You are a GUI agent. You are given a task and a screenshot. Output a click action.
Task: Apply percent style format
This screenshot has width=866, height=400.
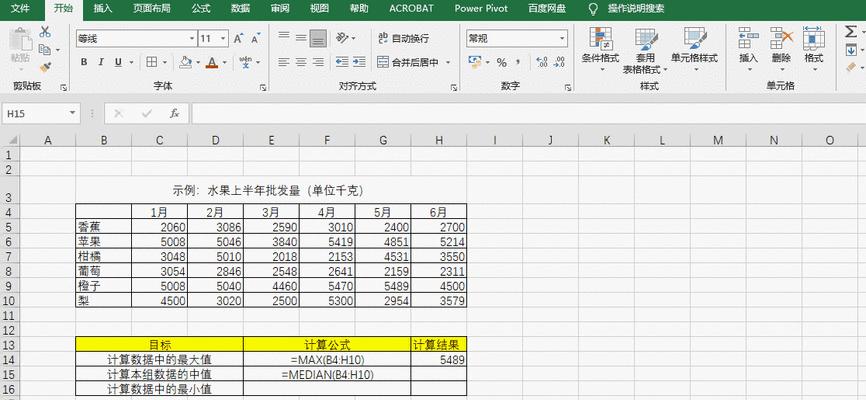[x=501, y=62]
